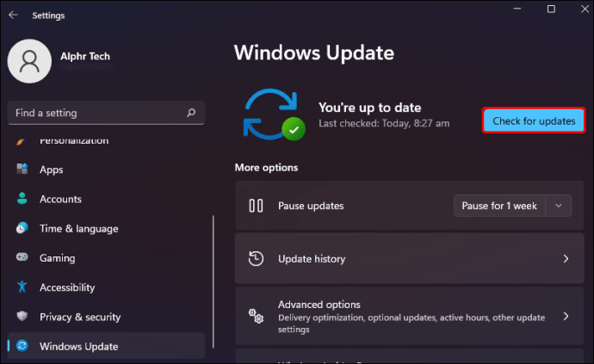Click the Pause for 1 week button
Image resolution: width=594 pixels, height=364 pixels.
pos(499,206)
